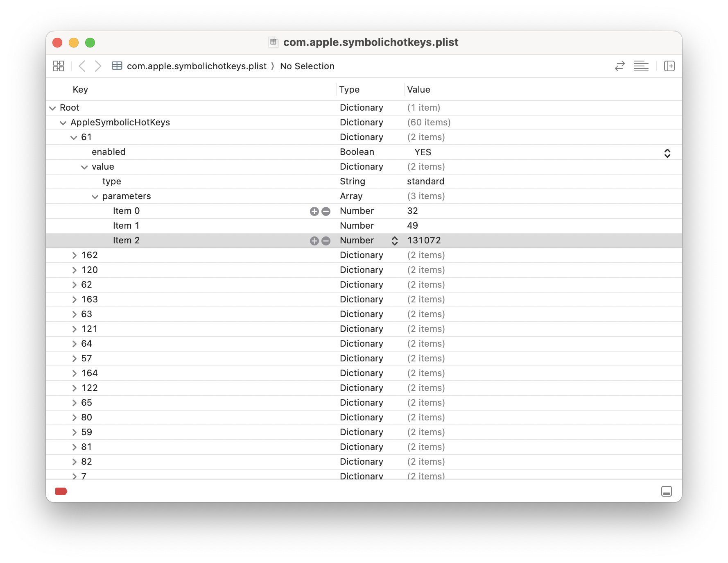Collapse the parameters array chevron
728x563 pixels.
(95, 197)
